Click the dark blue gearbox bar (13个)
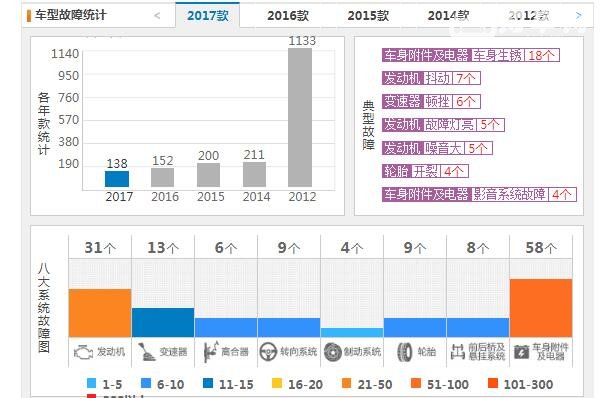 163,323
